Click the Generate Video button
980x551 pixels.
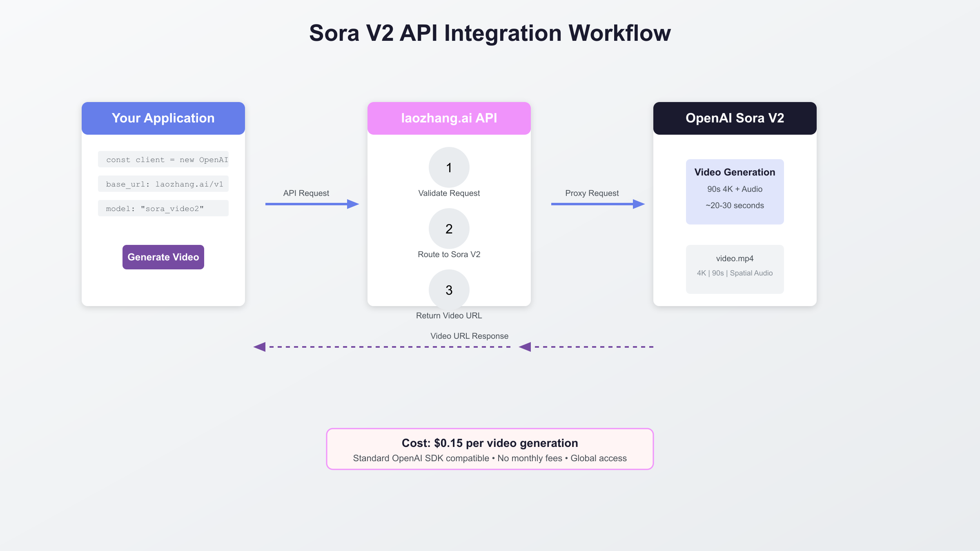coord(163,257)
